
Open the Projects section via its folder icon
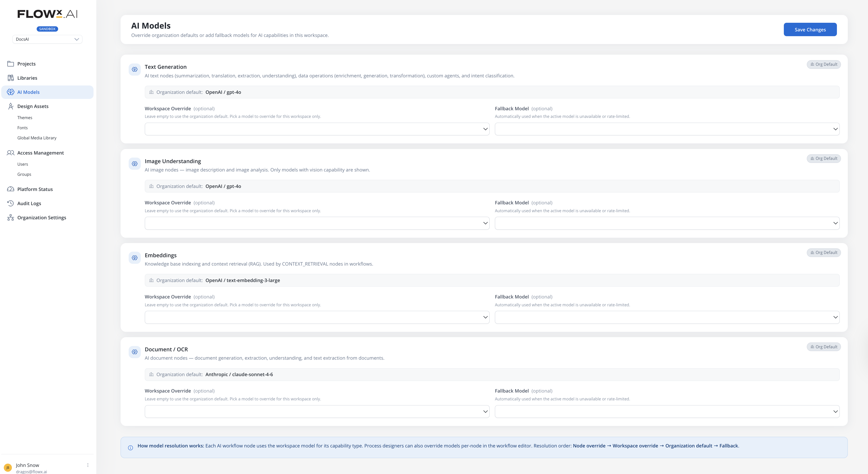click(10, 63)
